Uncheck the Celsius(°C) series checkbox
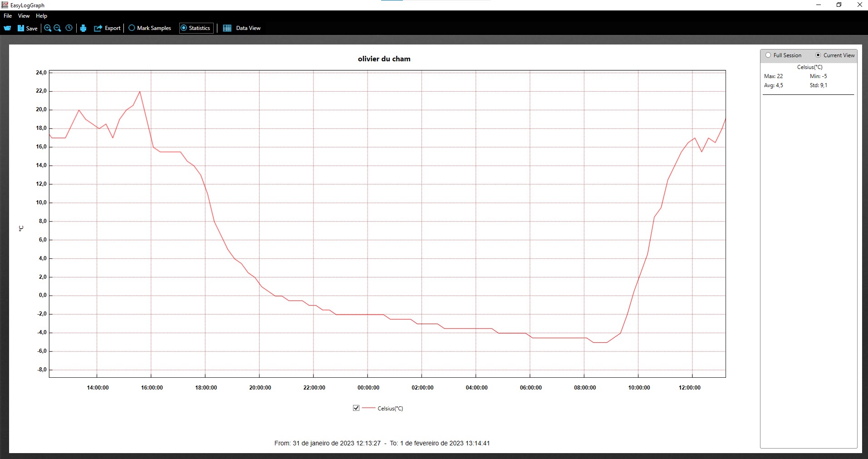Image resolution: width=868 pixels, height=459 pixels. [356, 408]
